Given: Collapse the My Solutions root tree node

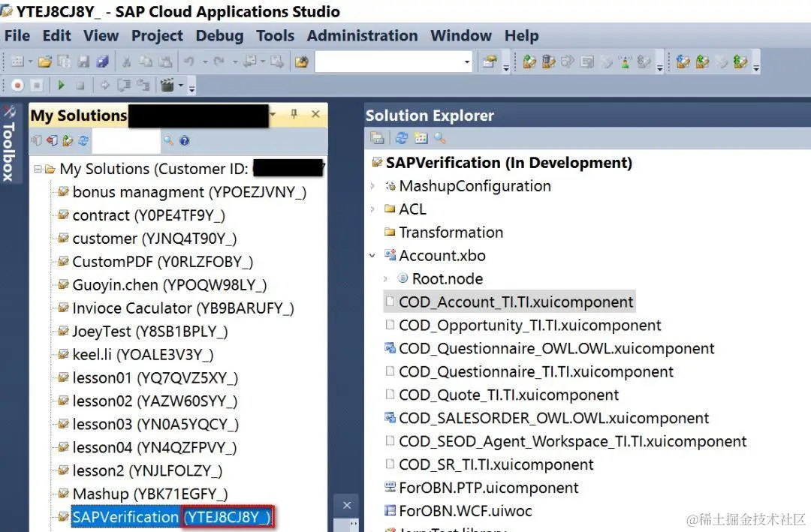Looking at the screenshot, I should coord(38,169).
